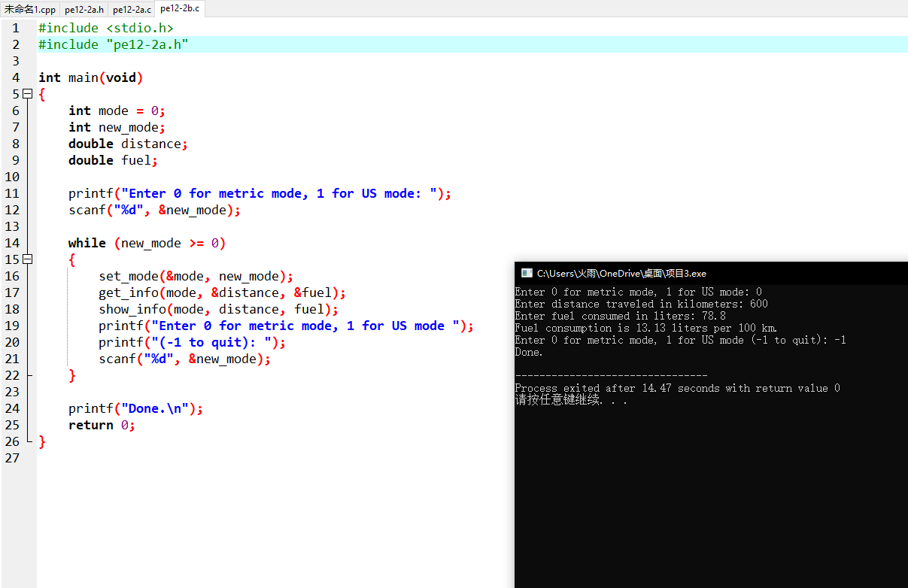The image size is (908, 588).
Task: Click the scanf call on line 12
Action: pos(154,210)
